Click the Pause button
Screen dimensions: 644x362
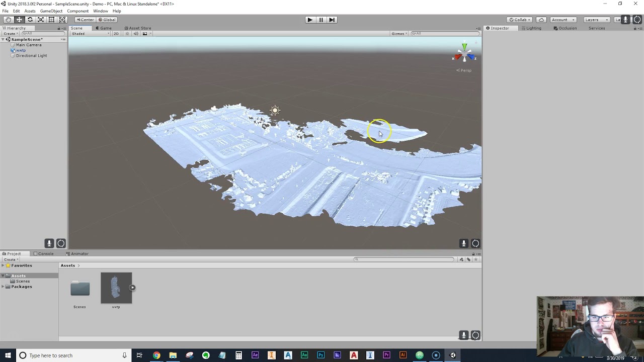[320, 20]
